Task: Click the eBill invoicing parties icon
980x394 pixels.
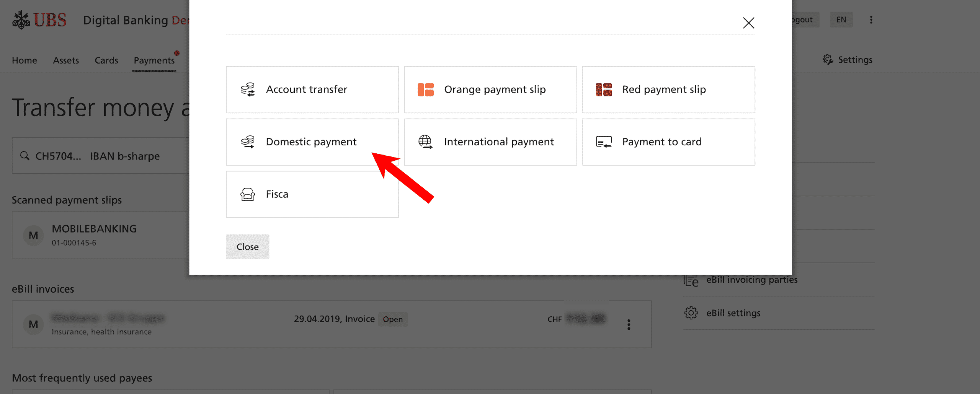Action: tap(691, 280)
